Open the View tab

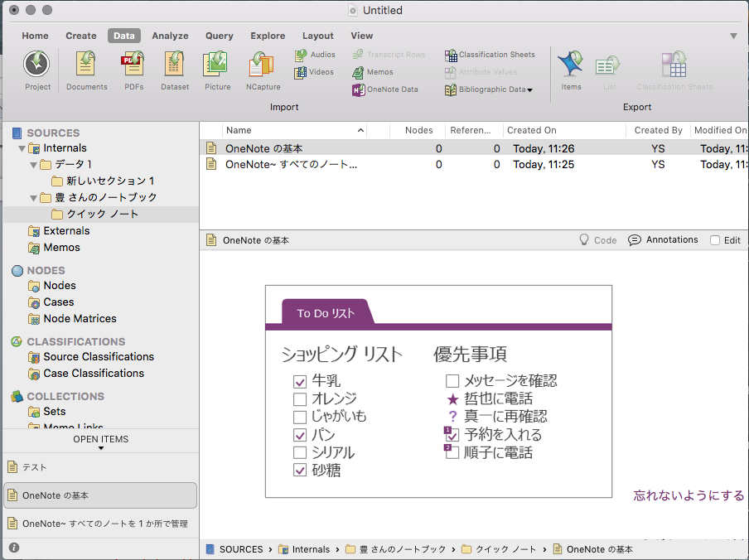click(x=361, y=36)
